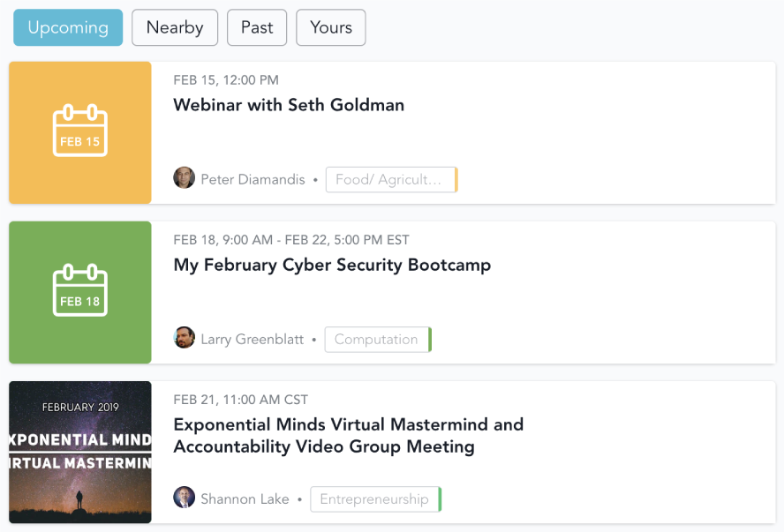Select the Food/ Agriculture category tag

(x=389, y=180)
